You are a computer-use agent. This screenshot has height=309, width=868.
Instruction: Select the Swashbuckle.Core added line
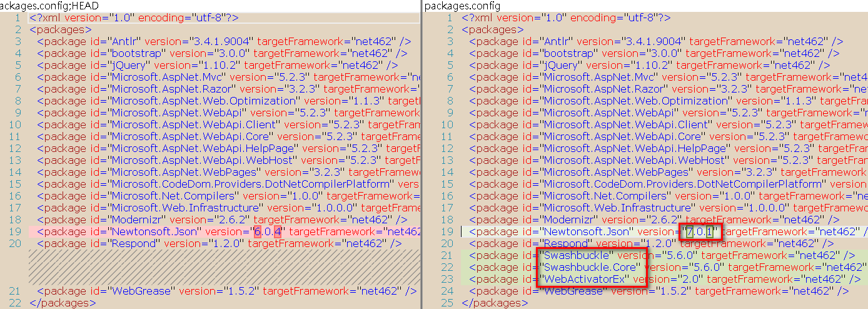tap(669, 267)
